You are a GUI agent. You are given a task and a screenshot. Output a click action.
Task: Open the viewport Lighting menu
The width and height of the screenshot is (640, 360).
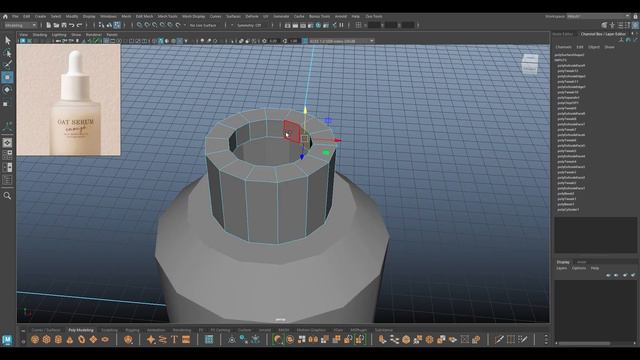click(x=59, y=35)
